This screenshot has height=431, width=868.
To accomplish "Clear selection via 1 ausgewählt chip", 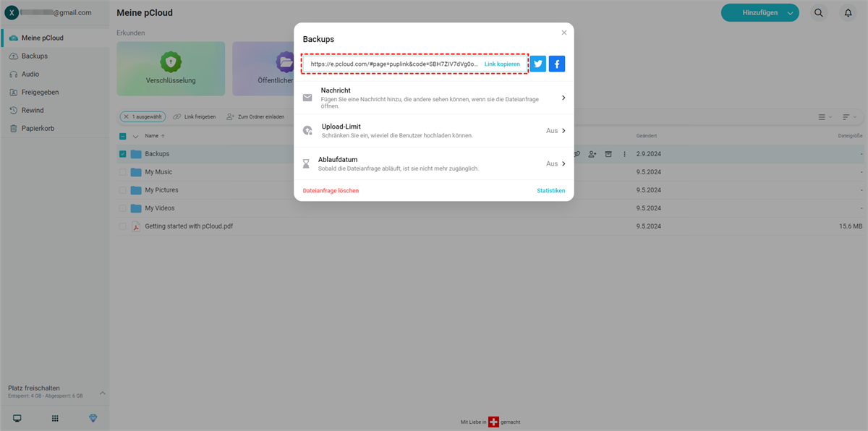I will [x=142, y=116].
